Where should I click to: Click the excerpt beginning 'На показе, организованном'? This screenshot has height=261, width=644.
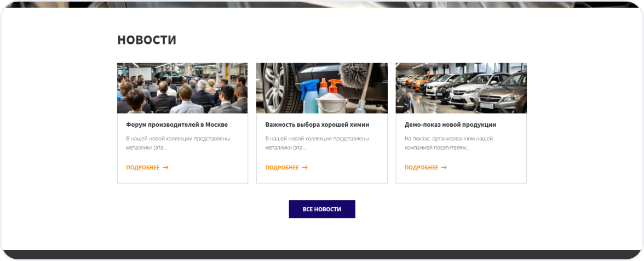tap(449, 143)
